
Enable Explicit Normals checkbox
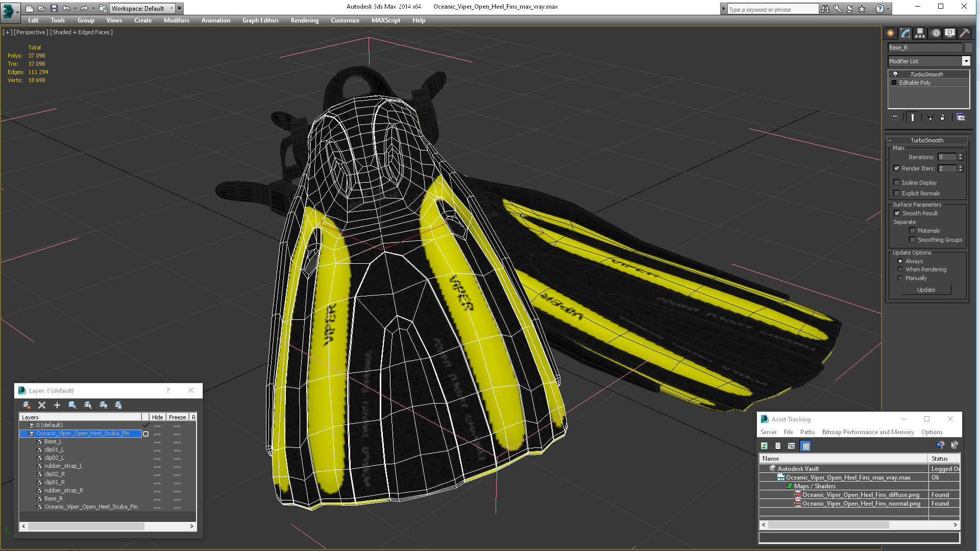[897, 193]
